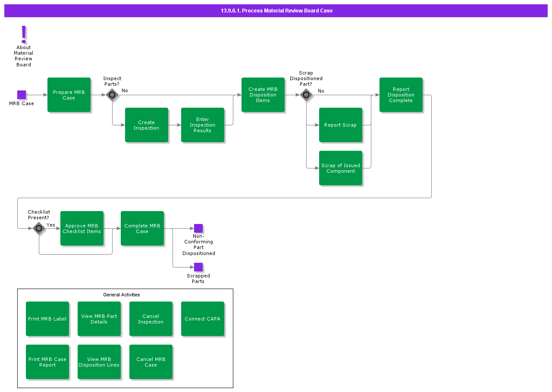Screen dimensions: 552x392
Task: Open Scrap of Issued Component activity
Action: coord(341,168)
